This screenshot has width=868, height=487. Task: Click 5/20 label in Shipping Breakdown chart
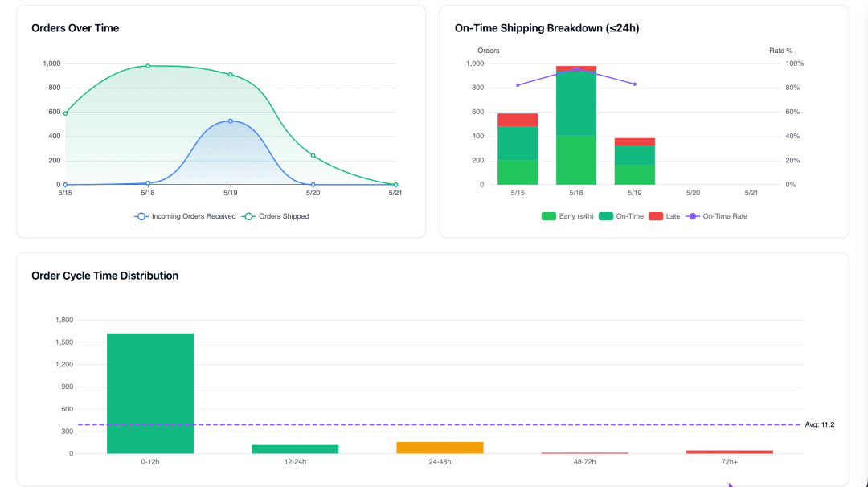pos(693,193)
